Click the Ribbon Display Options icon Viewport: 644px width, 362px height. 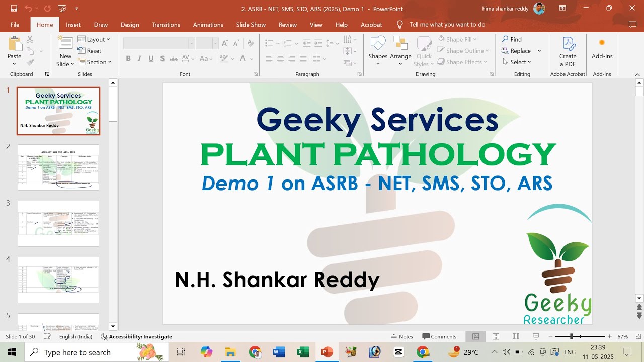(563, 8)
